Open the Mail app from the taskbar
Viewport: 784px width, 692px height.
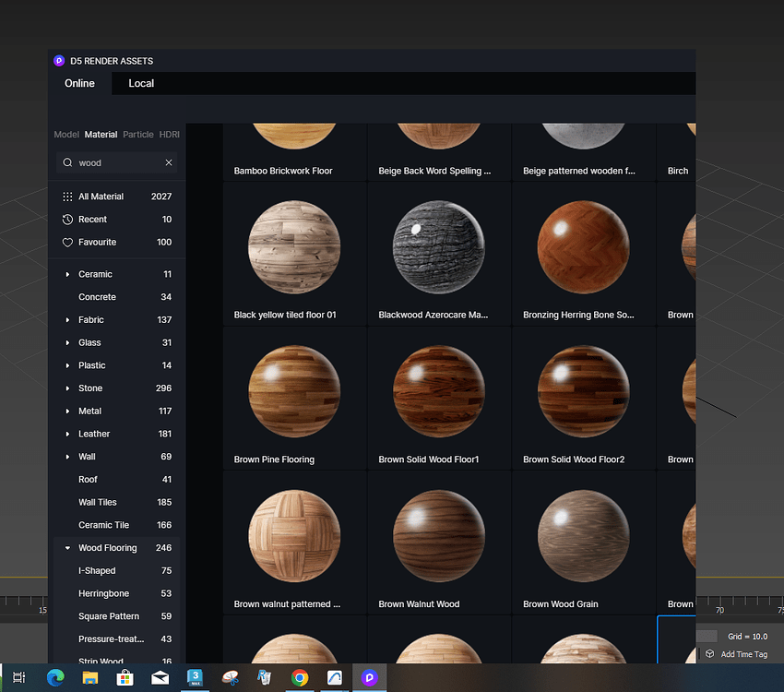tap(160, 677)
